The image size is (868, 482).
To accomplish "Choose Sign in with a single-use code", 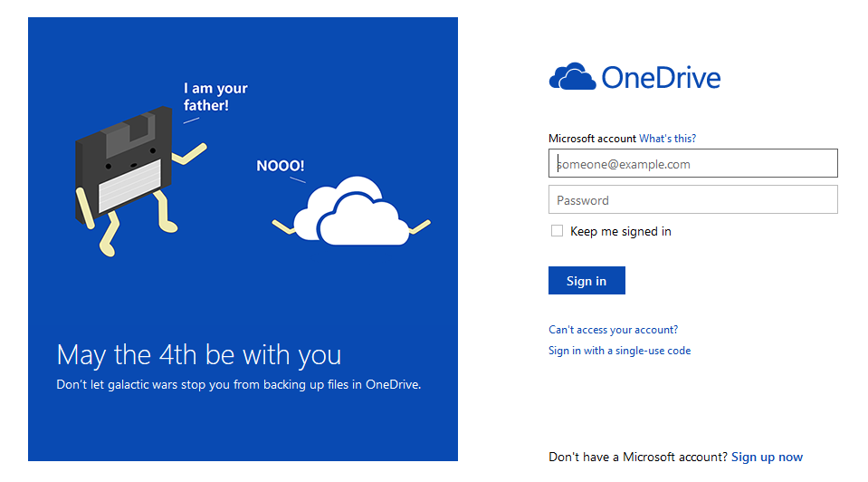I will [x=619, y=351].
